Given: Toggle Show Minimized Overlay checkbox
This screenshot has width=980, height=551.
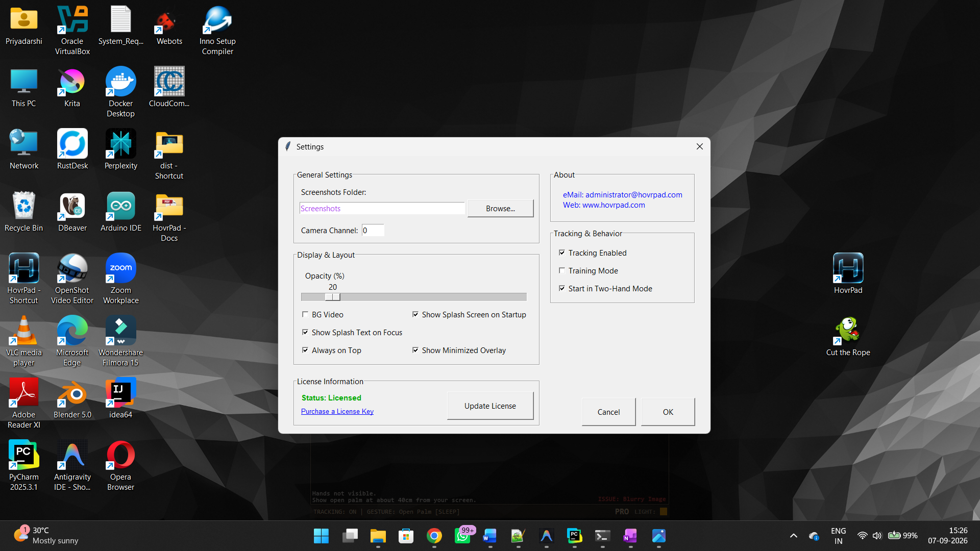Looking at the screenshot, I should click(415, 350).
